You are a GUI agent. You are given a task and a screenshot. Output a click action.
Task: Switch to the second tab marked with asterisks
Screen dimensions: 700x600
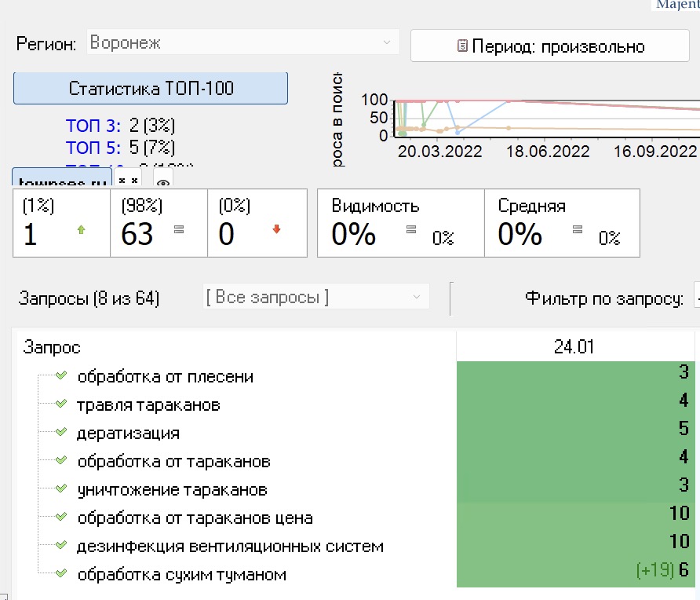pos(128,180)
